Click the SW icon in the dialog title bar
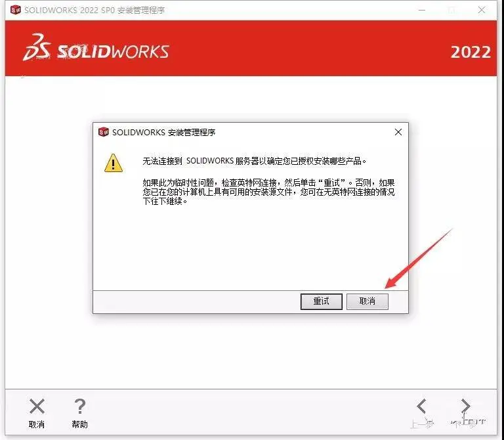The height and width of the screenshot is (440, 504). pyautogui.click(x=104, y=132)
